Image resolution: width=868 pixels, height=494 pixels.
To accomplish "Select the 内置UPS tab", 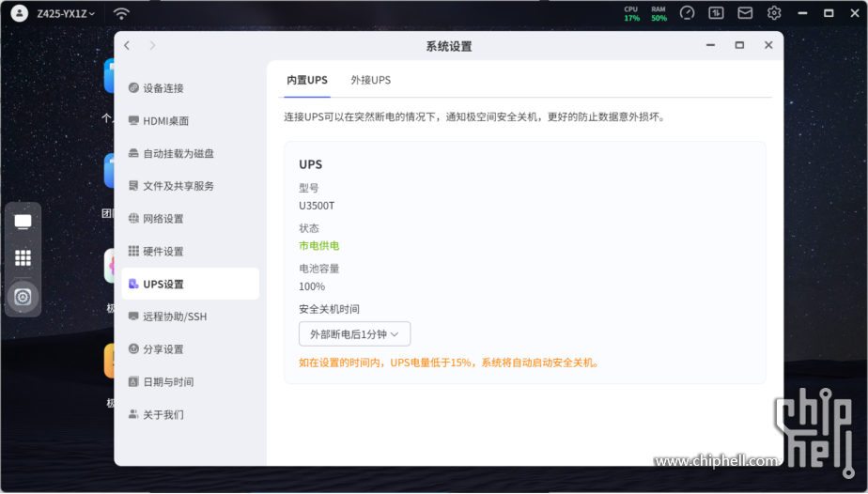I will pyautogui.click(x=307, y=81).
